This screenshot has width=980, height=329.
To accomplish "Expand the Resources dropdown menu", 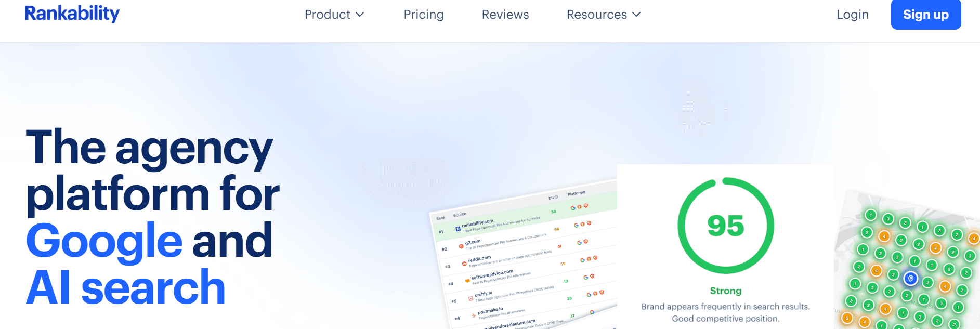I will tap(604, 15).
